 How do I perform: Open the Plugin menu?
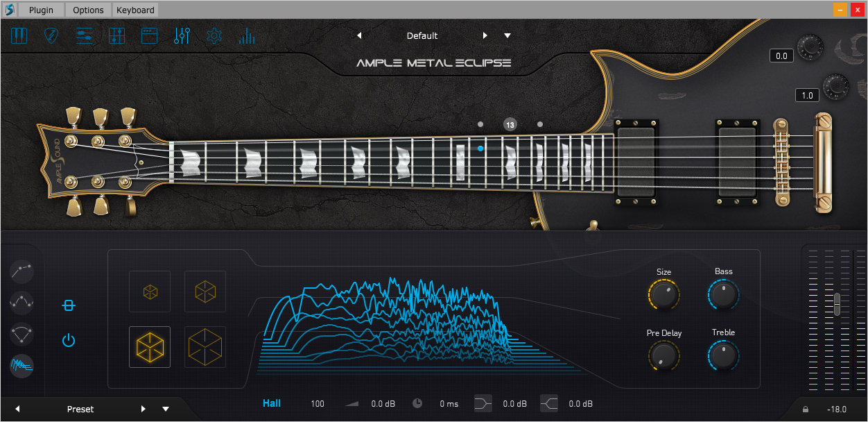click(41, 10)
